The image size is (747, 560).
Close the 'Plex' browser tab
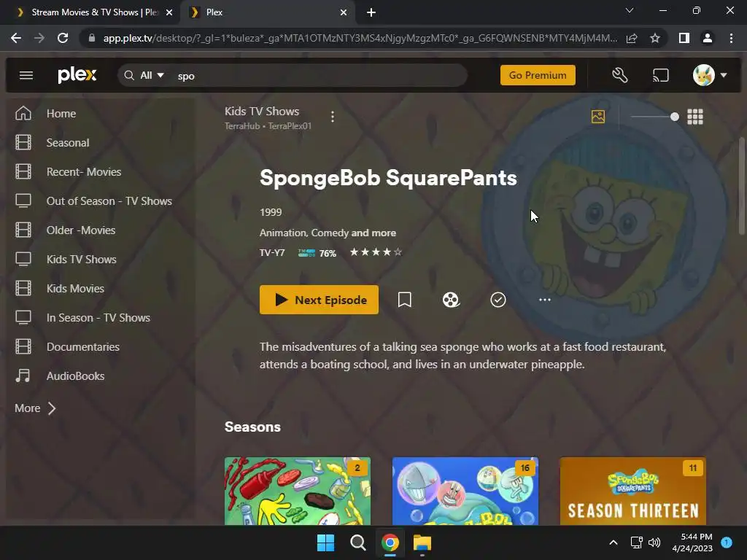[344, 12]
